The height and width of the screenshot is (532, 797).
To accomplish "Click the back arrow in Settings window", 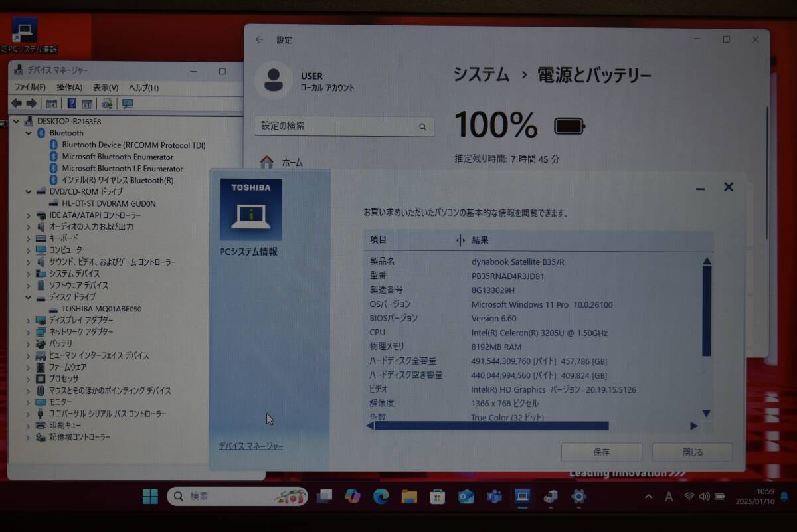I will (259, 40).
